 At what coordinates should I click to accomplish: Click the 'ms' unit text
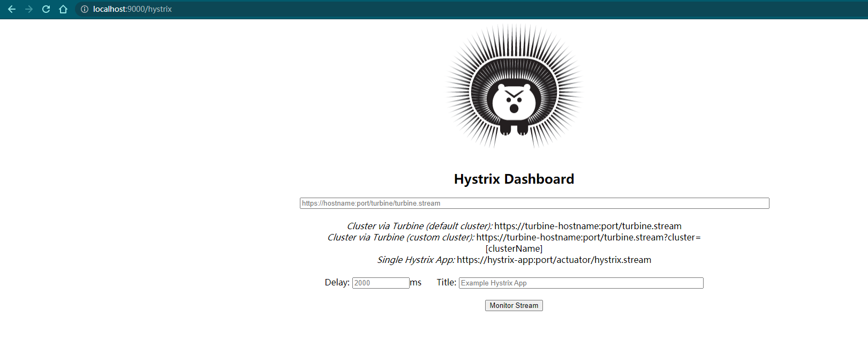416,282
